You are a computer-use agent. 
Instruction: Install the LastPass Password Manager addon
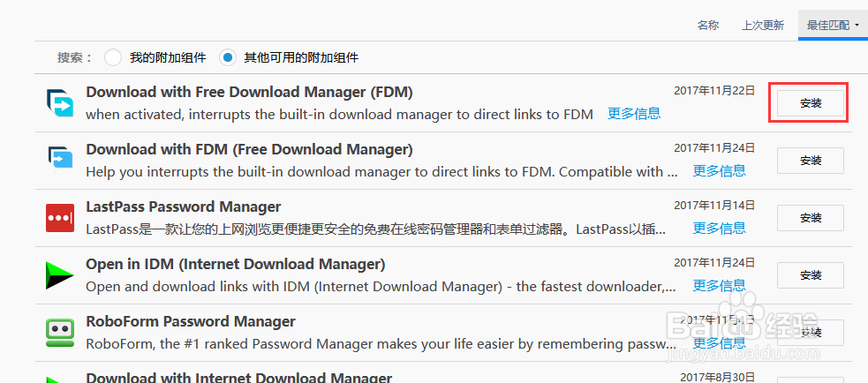[810, 218]
